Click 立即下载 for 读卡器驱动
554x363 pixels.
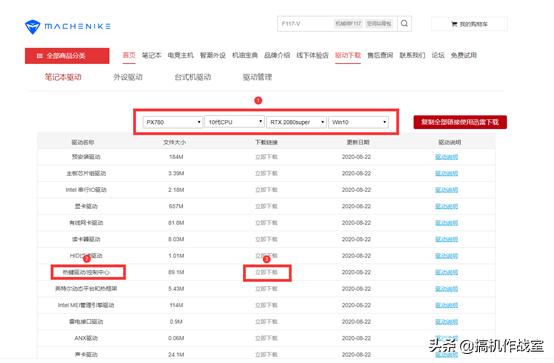coord(266,239)
